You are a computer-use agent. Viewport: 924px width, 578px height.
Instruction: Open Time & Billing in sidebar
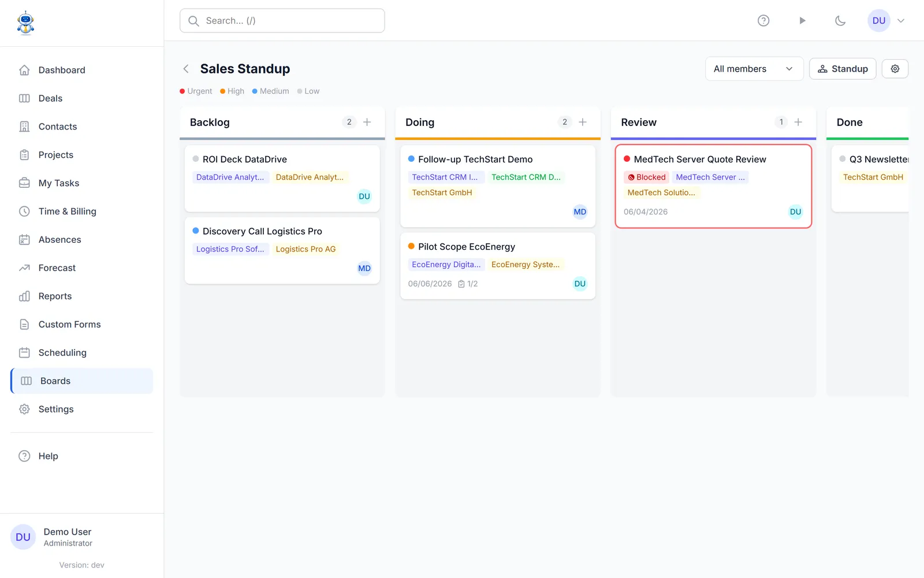tap(81, 212)
